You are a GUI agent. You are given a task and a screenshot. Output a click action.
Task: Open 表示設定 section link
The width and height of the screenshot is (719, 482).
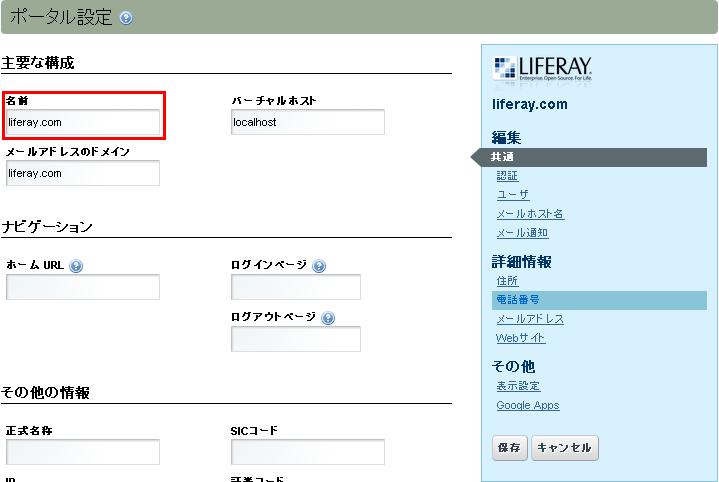click(518, 386)
